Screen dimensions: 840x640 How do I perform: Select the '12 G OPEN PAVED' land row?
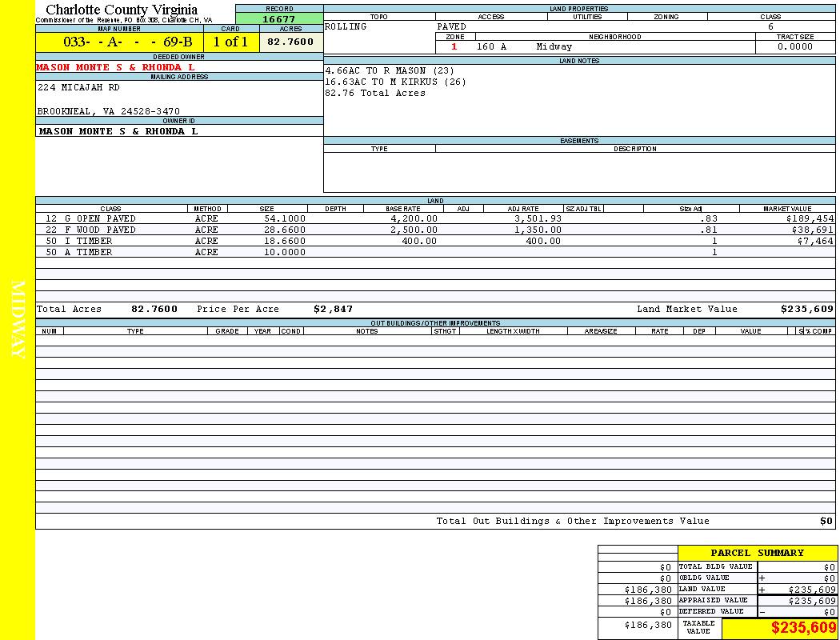pyautogui.click(x=90, y=218)
